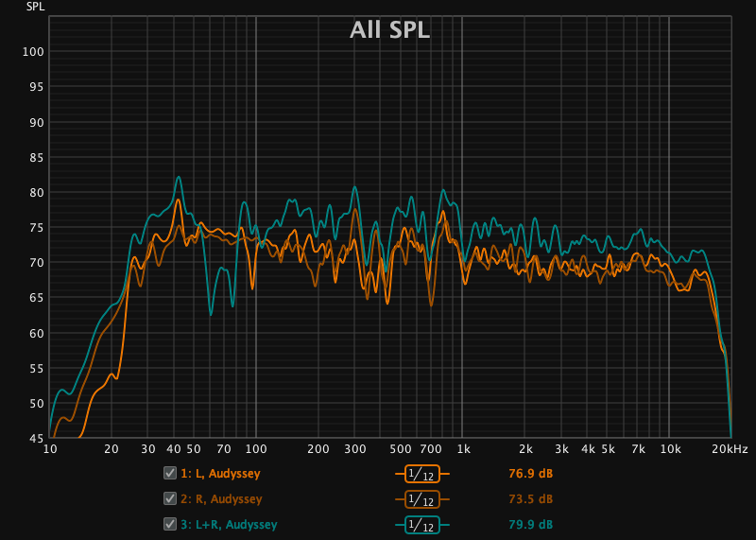Click the teal 1/12 smoothing icon for L+R
Screen dimensions: 756x540
coord(422,524)
